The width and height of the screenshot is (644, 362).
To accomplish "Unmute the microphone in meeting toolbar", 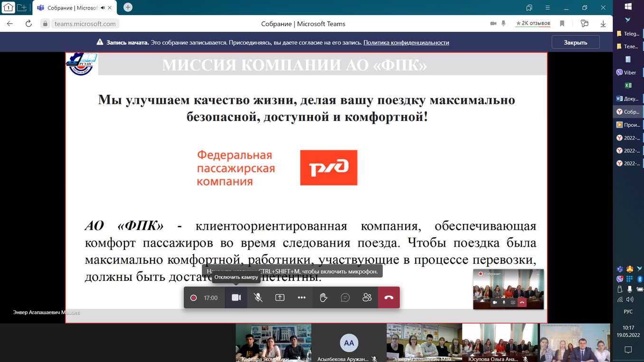I will (x=258, y=297).
